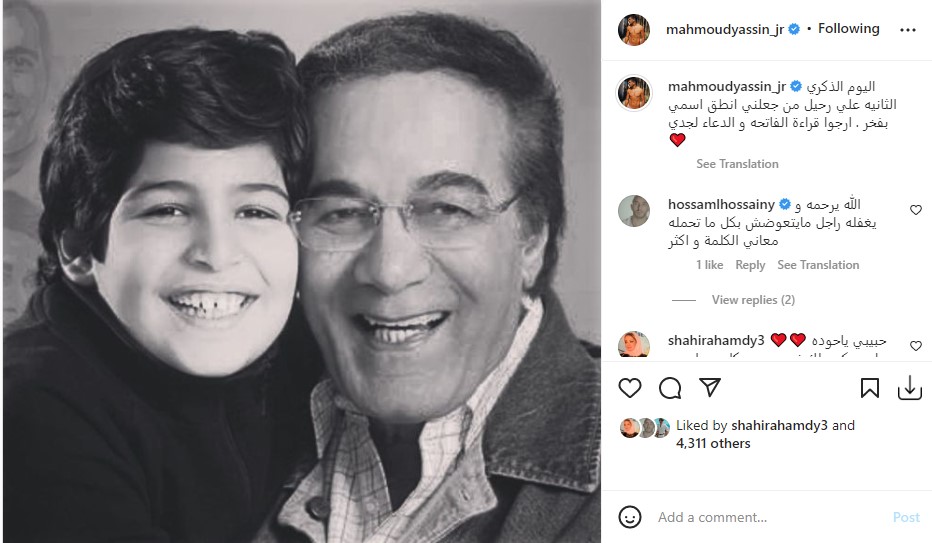Share post via paper plane icon

[x=710, y=387]
